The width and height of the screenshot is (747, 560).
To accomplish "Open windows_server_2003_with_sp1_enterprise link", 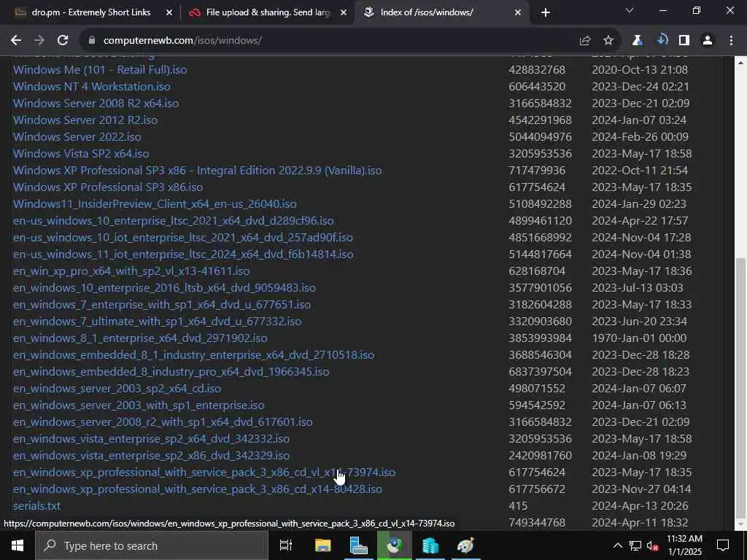I will pyautogui.click(x=139, y=405).
